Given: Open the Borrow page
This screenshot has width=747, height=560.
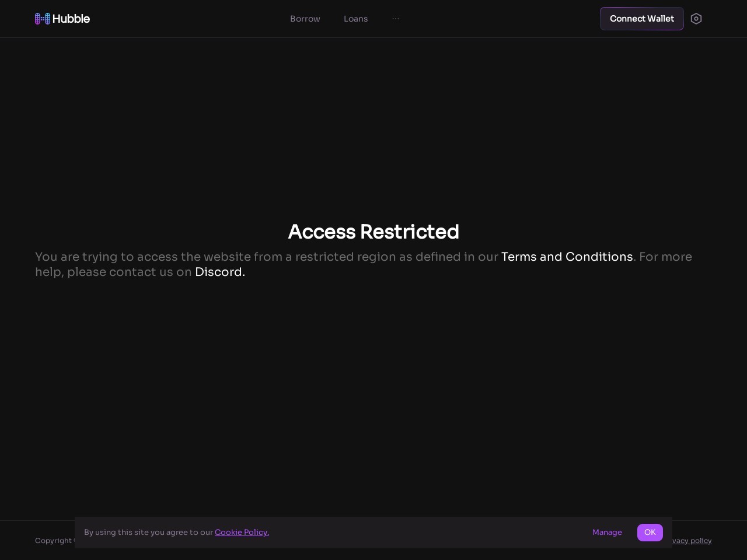Looking at the screenshot, I should pyautogui.click(x=305, y=19).
